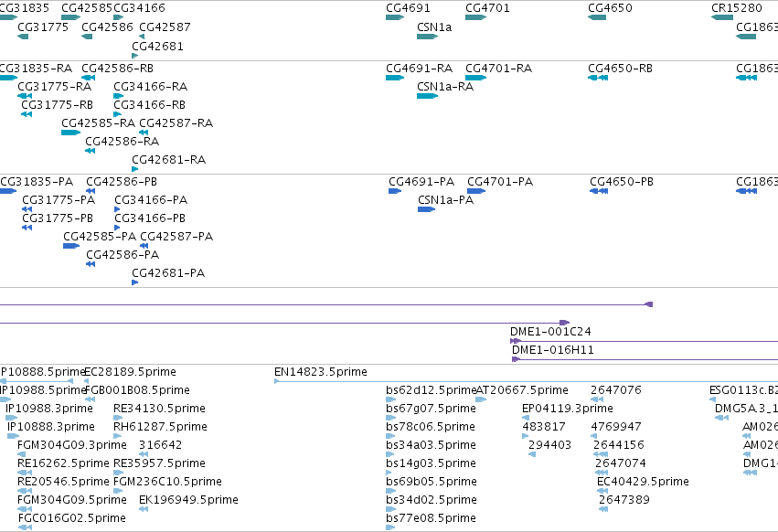This screenshot has width=778, height=532.
Task: Open gene CG42585 in the top track
Action: (87, 8)
